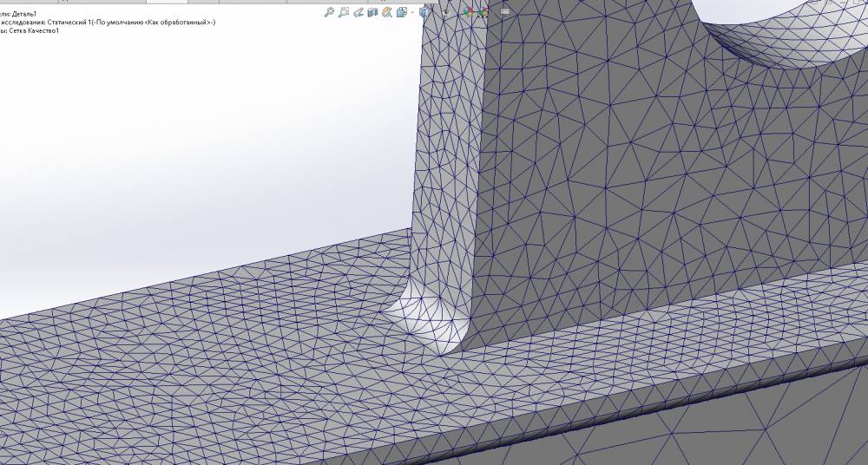868x465 pixels.
Task: Activate the Section View tool
Action: 372,12
